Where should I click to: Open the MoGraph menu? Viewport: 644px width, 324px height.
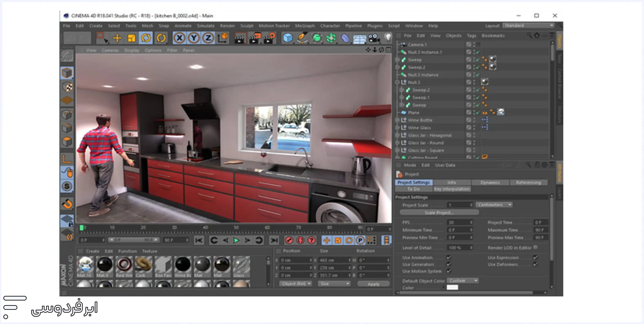(x=305, y=26)
